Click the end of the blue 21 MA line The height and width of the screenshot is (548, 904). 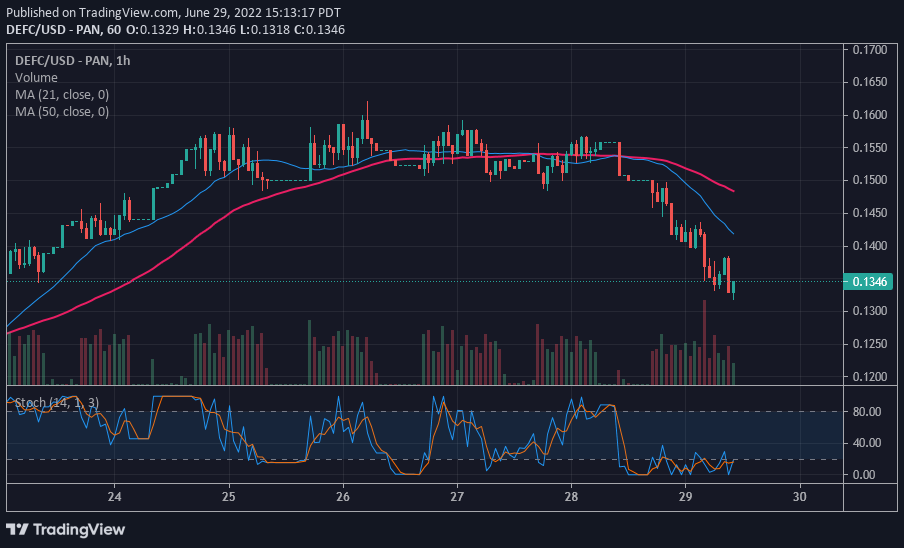coord(732,233)
